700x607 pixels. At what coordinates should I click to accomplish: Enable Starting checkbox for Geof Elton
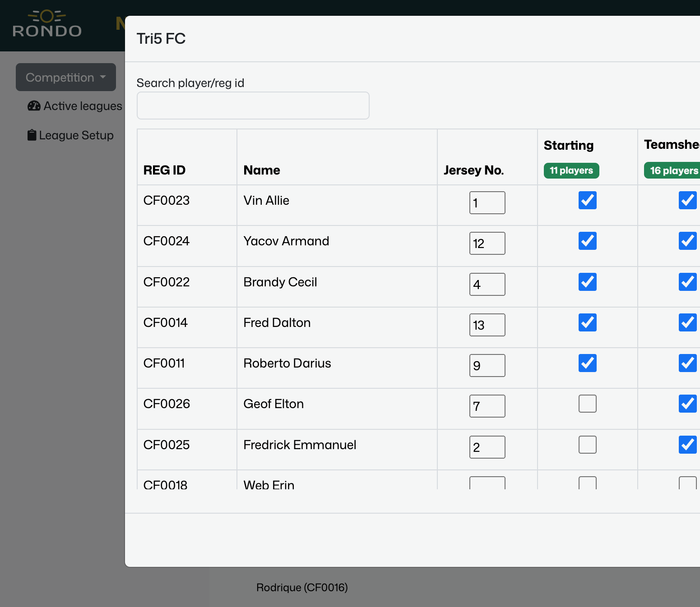[x=587, y=404]
